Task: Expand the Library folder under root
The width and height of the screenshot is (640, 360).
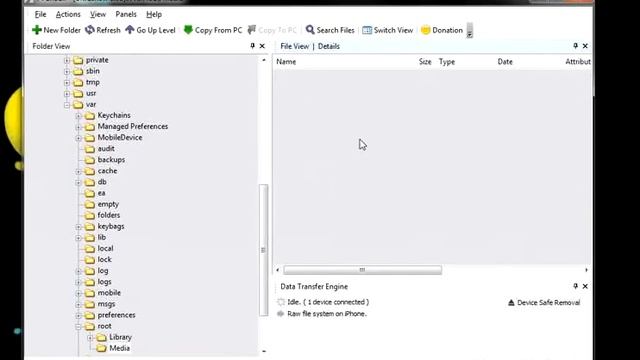Action: (x=90, y=338)
